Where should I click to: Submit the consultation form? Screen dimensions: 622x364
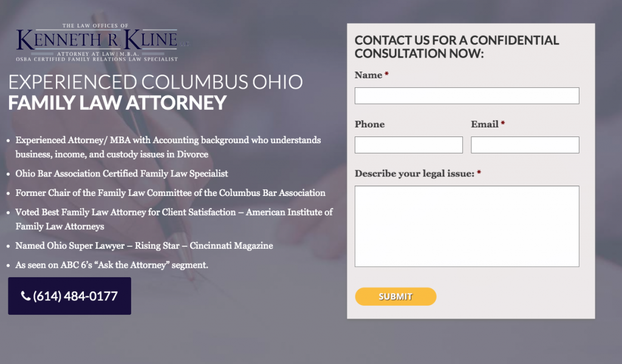[x=395, y=296]
